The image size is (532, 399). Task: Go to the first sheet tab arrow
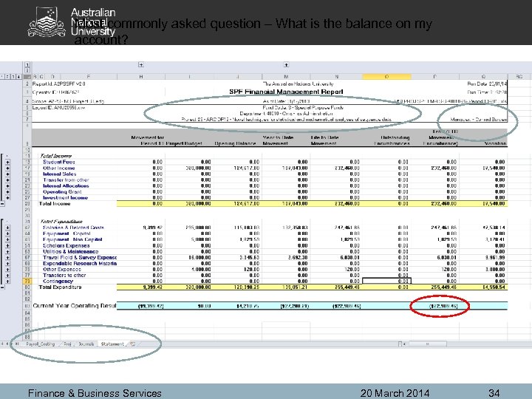pos(2,344)
